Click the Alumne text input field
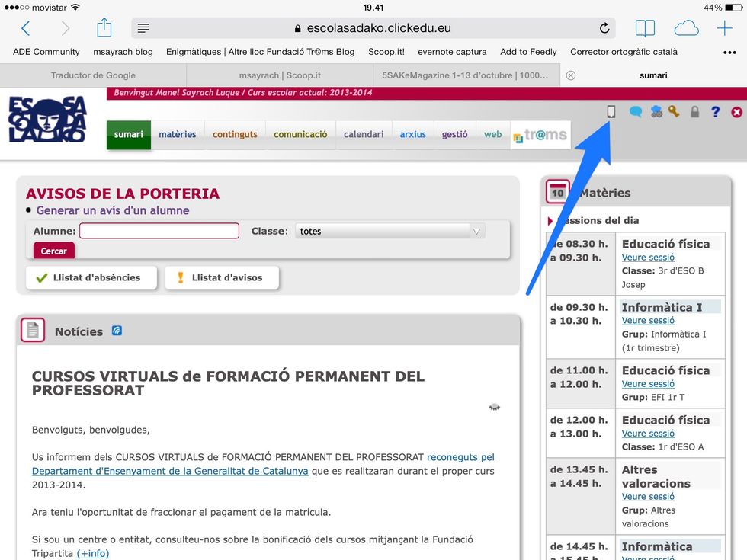This screenshot has height=560, width=747. click(x=159, y=231)
